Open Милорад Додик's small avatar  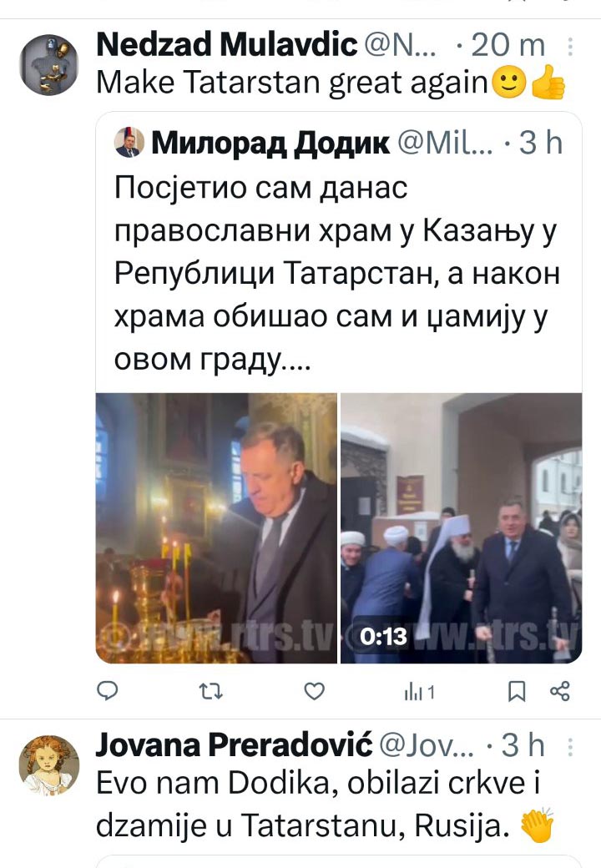point(129,142)
